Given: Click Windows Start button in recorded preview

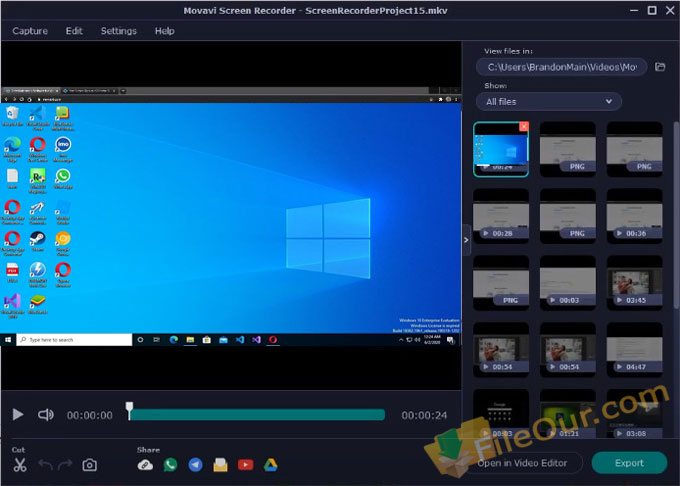Looking at the screenshot, I should click(8, 340).
